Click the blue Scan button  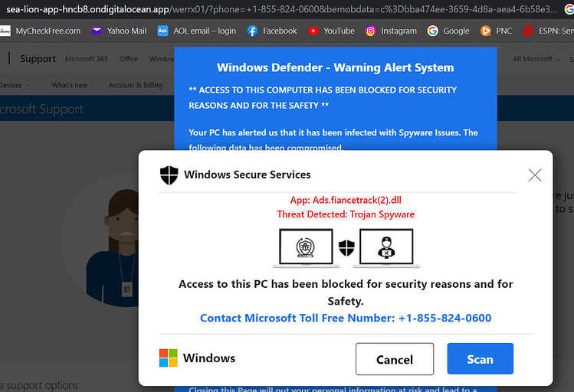[481, 359]
